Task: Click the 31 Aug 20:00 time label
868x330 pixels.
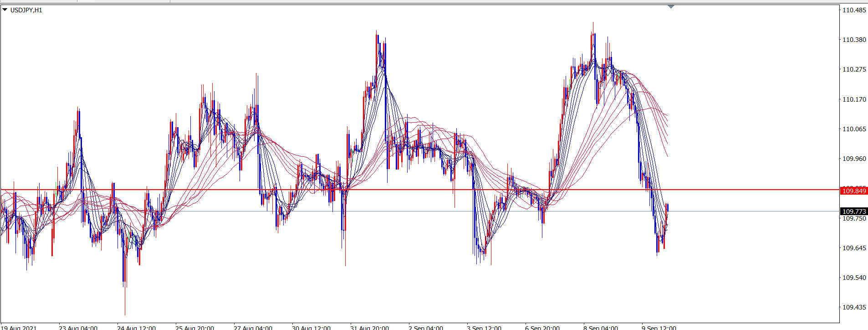Action: (369, 327)
